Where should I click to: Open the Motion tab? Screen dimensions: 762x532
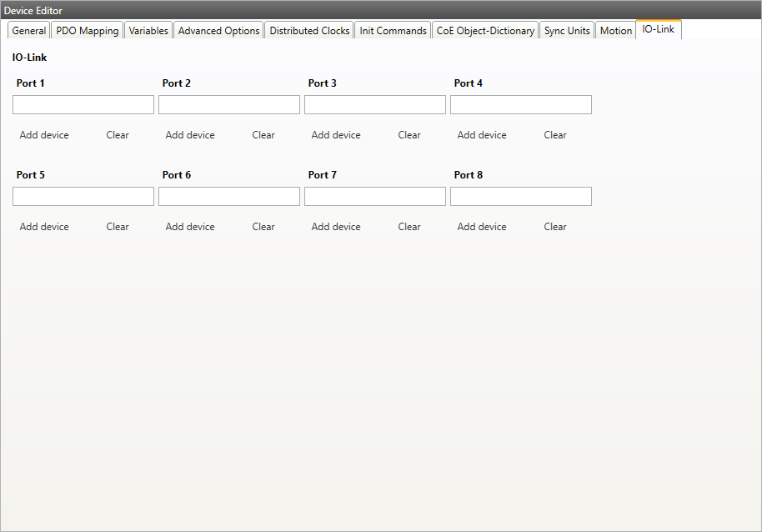pyautogui.click(x=616, y=31)
